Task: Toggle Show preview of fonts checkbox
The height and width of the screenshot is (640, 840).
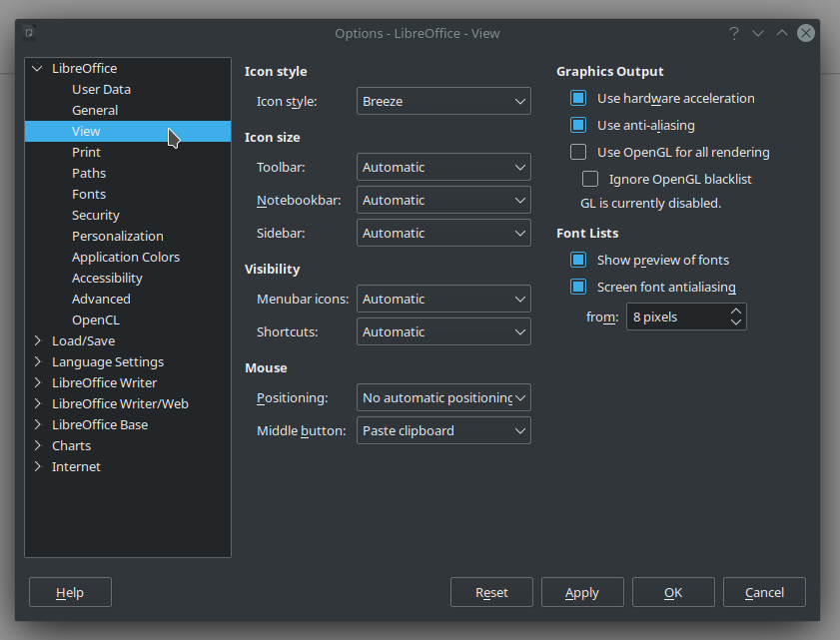Action: (x=578, y=260)
